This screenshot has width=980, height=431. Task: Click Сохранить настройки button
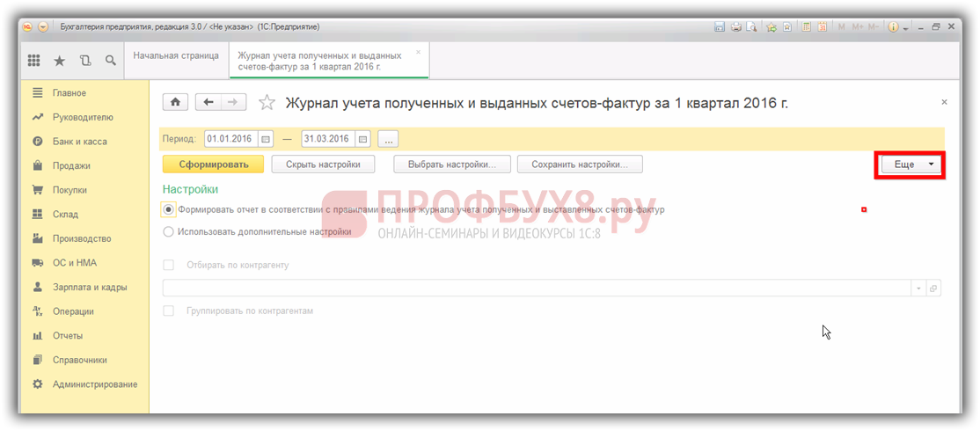[x=580, y=164]
